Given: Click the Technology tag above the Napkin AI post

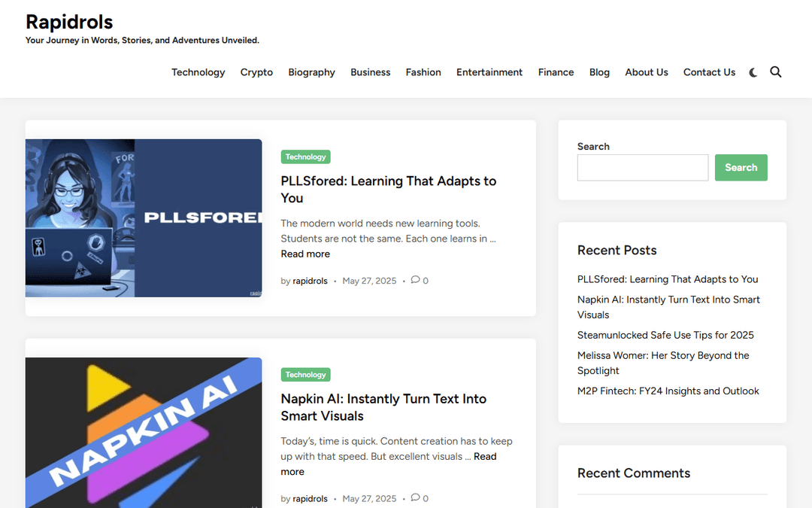Looking at the screenshot, I should click(x=305, y=374).
